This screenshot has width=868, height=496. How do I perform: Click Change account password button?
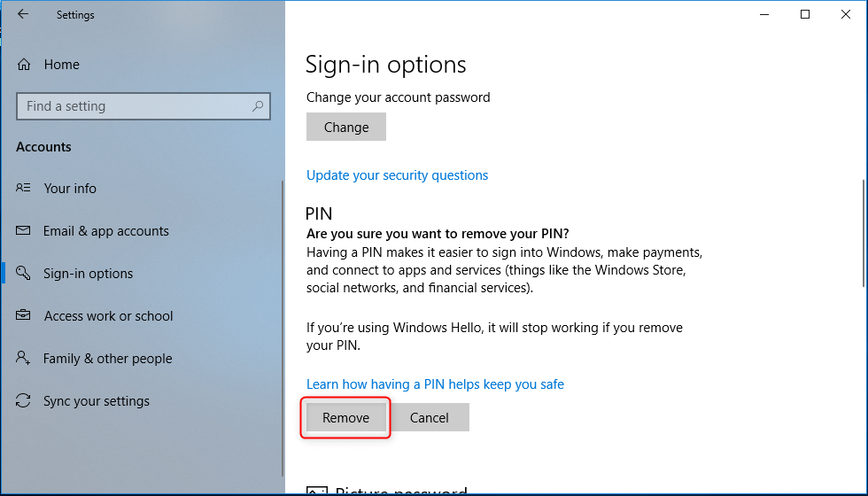[345, 127]
